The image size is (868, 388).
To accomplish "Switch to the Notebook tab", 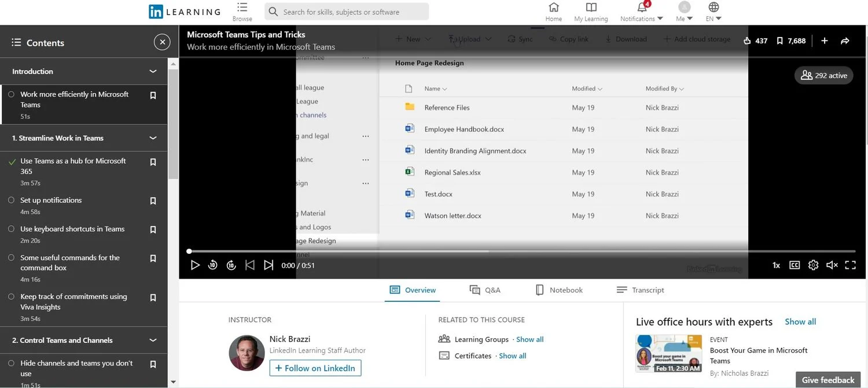I will pos(559,290).
